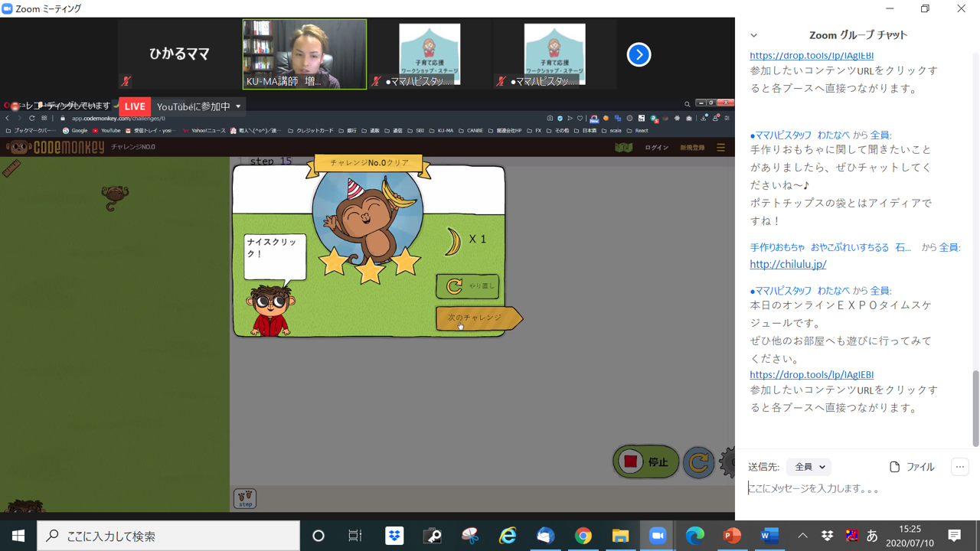980x551 pixels.
Task: Open the CodeMonkey hamburger menu
Action: tap(720, 147)
